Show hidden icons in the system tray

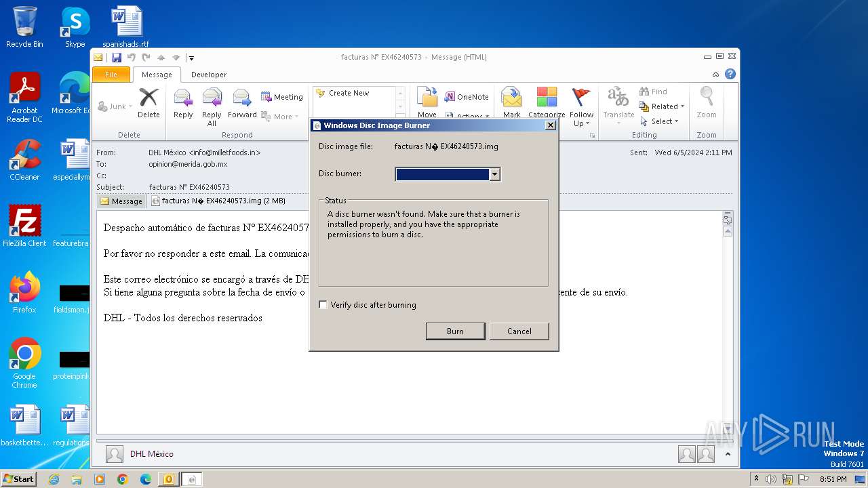[x=756, y=479]
